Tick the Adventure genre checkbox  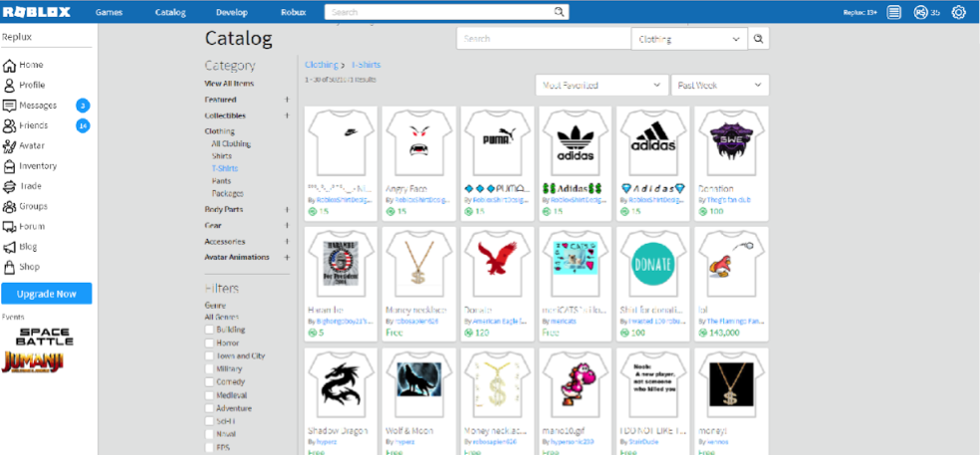tap(209, 408)
